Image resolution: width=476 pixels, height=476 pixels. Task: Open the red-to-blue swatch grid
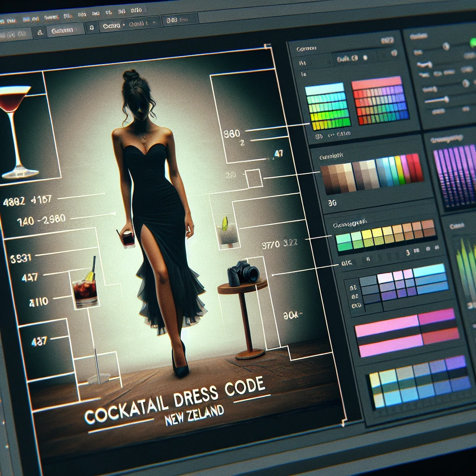[x=380, y=100]
